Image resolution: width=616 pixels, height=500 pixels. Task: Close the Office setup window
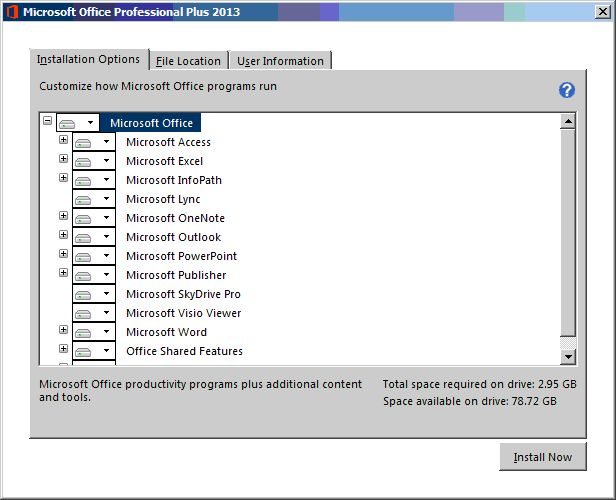click(603, 12)
